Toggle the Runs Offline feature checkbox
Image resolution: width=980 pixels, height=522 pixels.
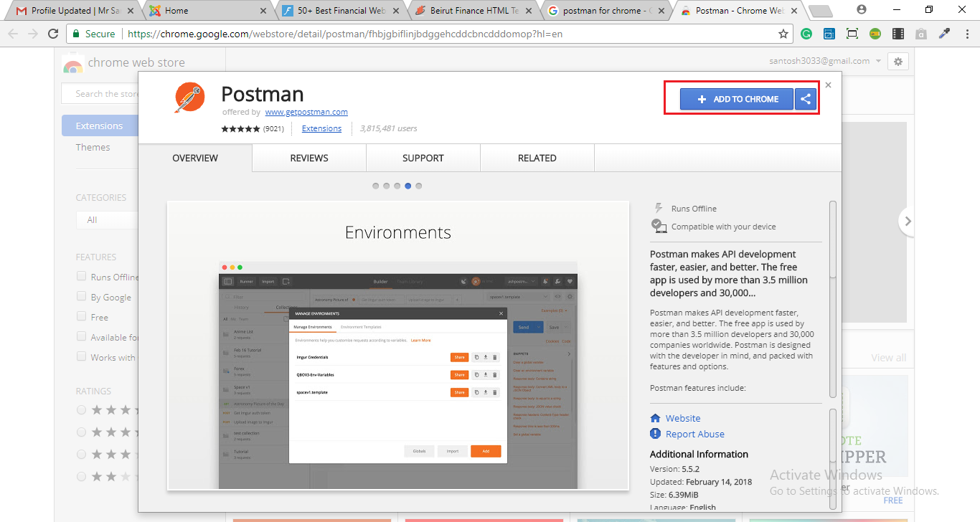[82, 277]
